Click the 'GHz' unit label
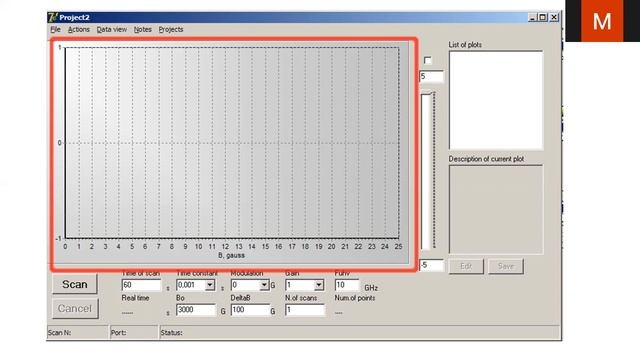 [371, 288]
